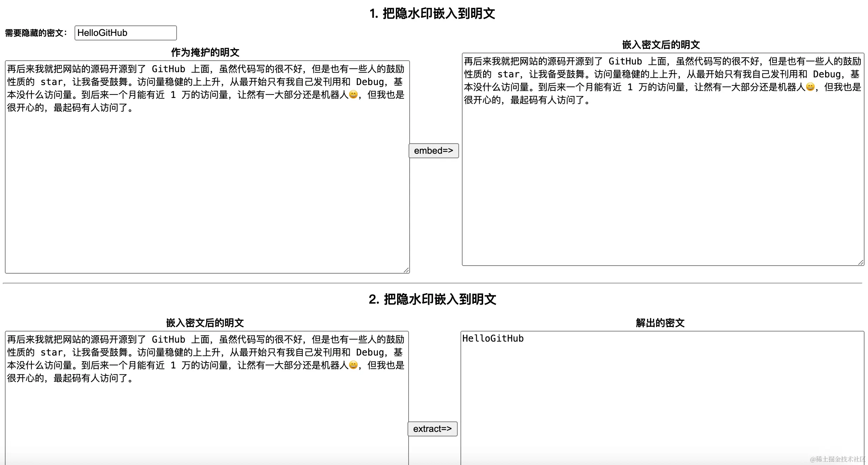Click the smiley emoji in the bottom-left textarea
868x465 pixels.
point(353,365)
